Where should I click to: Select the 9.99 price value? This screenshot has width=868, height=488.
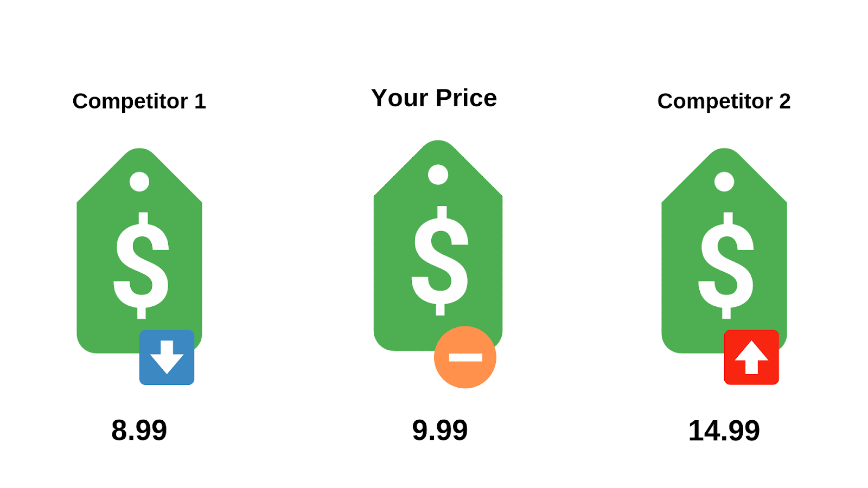click(x=439, y=431)
